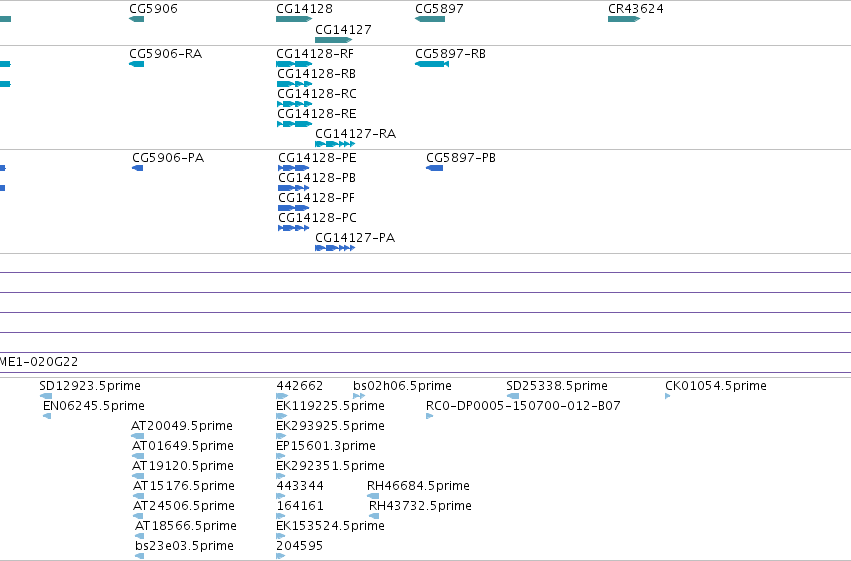Screen dimensions: 851x561
Task: Click the ME1-020G22 clone label
Action: point(39,362)
